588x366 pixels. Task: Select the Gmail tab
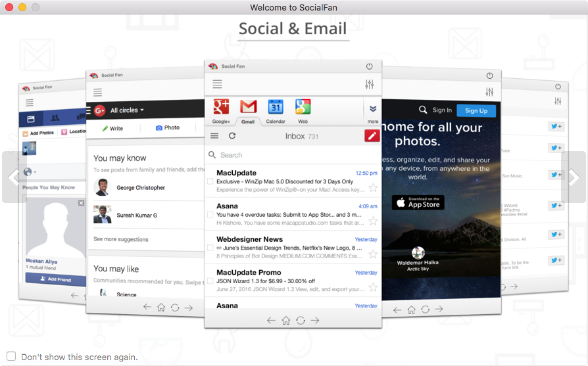(x=248, y=111)
